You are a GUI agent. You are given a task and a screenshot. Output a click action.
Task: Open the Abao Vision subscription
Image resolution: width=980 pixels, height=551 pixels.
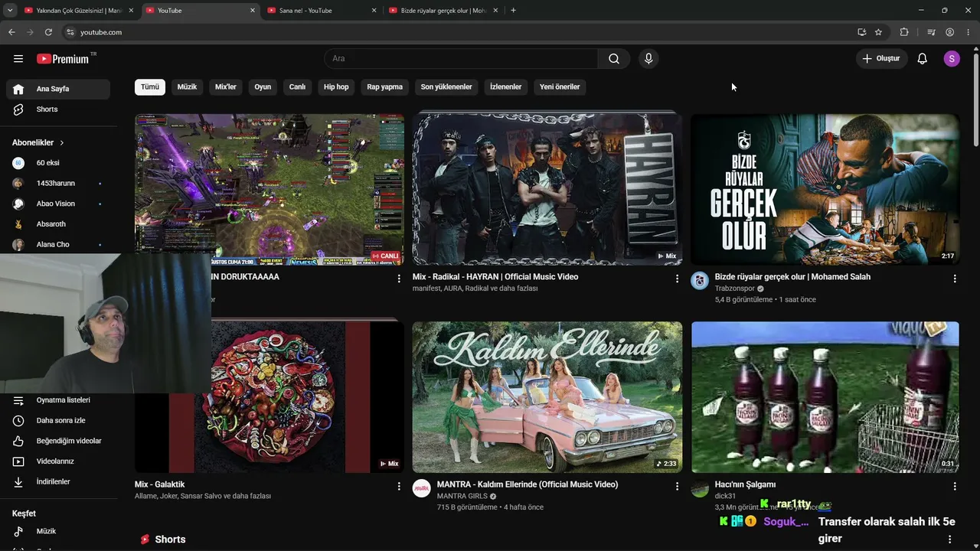58,204
